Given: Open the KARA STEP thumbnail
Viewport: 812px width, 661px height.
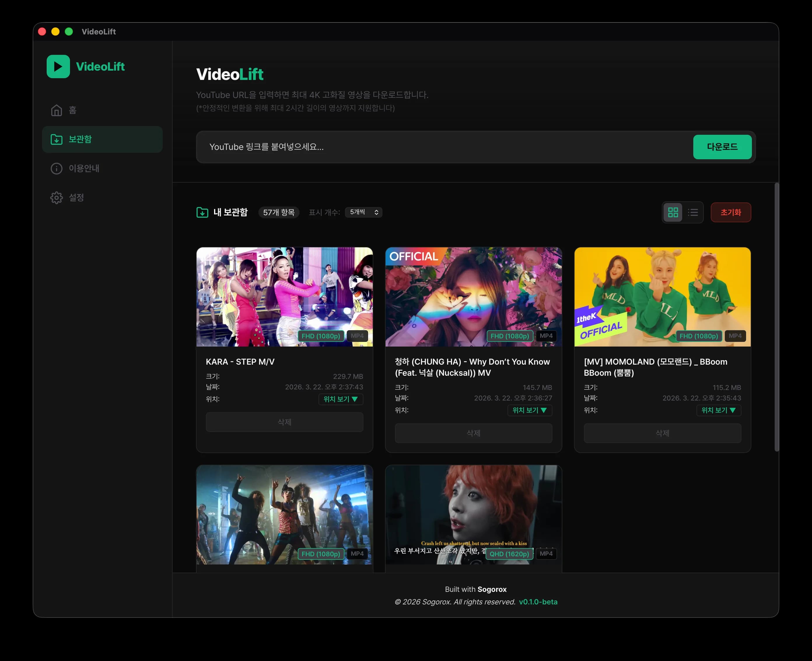Looking at the screenshot, I should [284, 297].
